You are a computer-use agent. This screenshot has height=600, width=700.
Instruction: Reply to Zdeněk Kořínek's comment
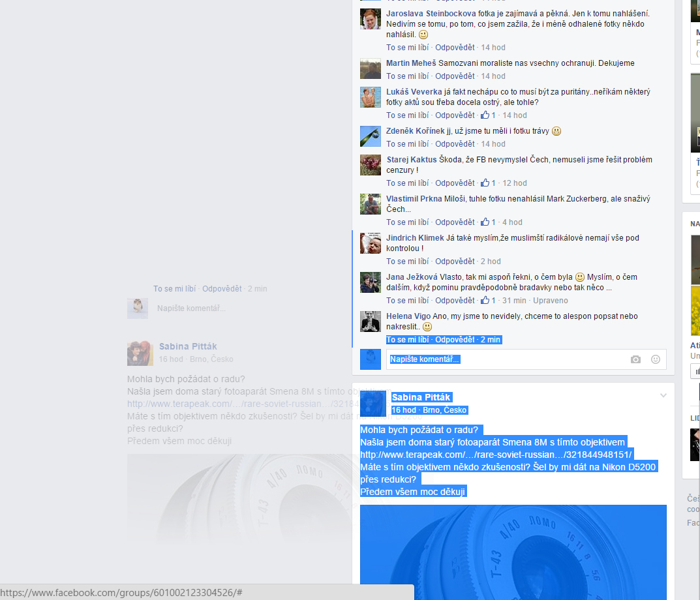455,144
